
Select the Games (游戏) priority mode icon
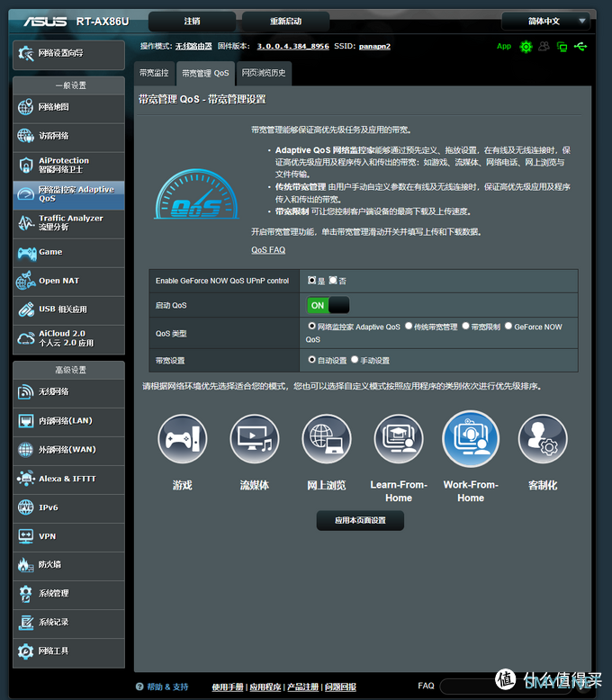click(183, 439)
